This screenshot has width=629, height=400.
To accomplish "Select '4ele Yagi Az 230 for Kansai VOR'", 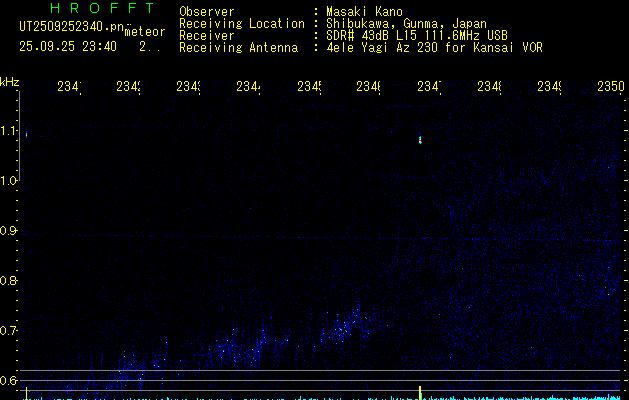I will (434, 48).
